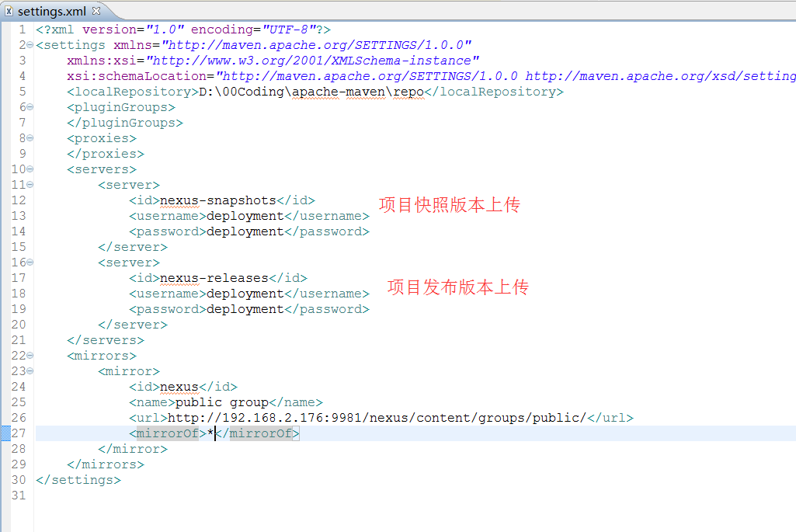The image size is (796, 532).
Task: Collapse the mirrors element on line 22
Action: [30, 356]
